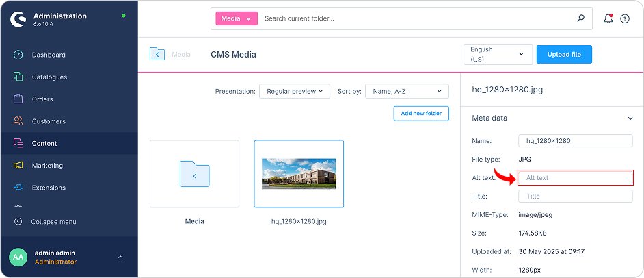Viewport: 644px width, 278px height.
Task: Select the hq_1280×1280.jpg thumbnail
Action: pyautogui.click(x=299, y=174)
